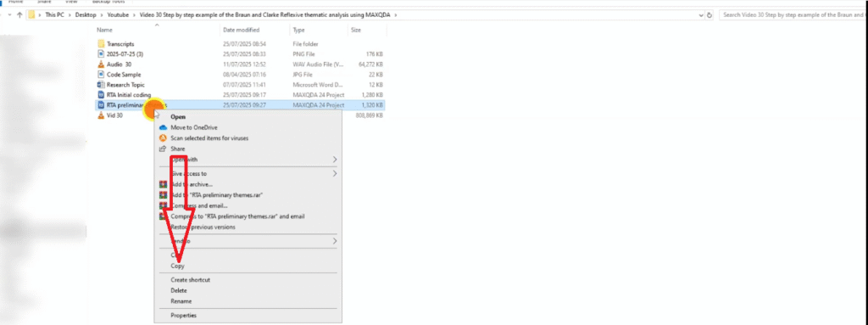The width and height of the screenshot is (868, 325).
Task: Click the Up one level arrow
Action: (x=19, y=15)
